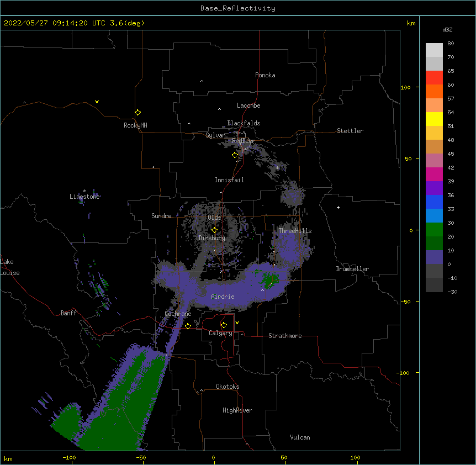This screenshot has width=476, height=465.
Task: Select the Airdrie city label
Action: click(223, 297)
